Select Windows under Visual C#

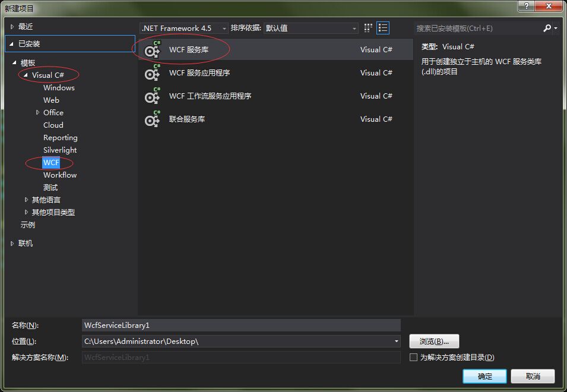pyautogui.click(x=59, y=87)
